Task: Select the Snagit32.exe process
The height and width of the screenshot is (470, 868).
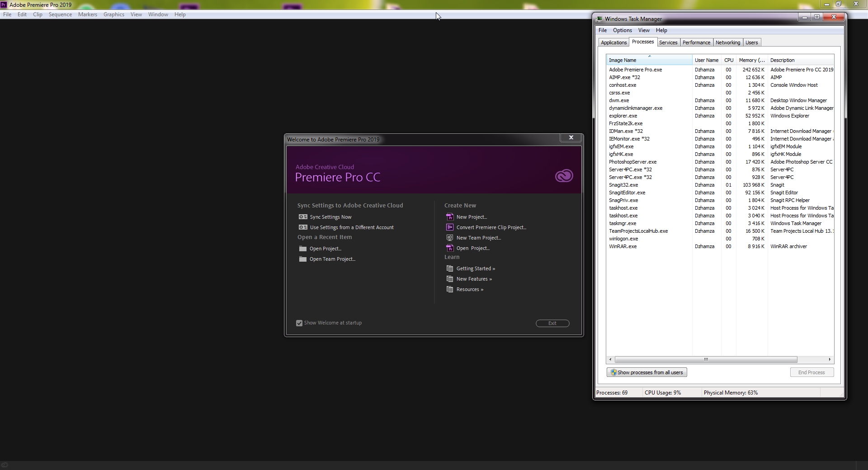Action: point(720,185)
